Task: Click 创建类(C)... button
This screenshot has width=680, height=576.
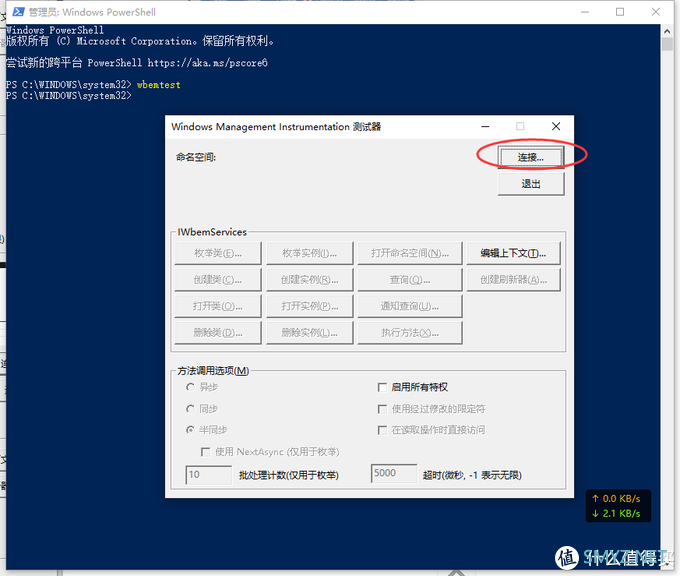Action: (x=218, y=280)
